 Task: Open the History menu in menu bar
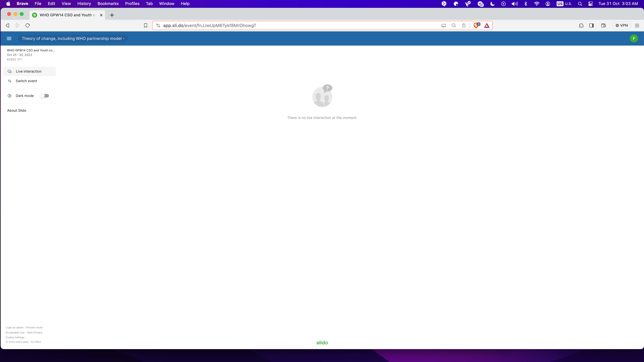84,4
